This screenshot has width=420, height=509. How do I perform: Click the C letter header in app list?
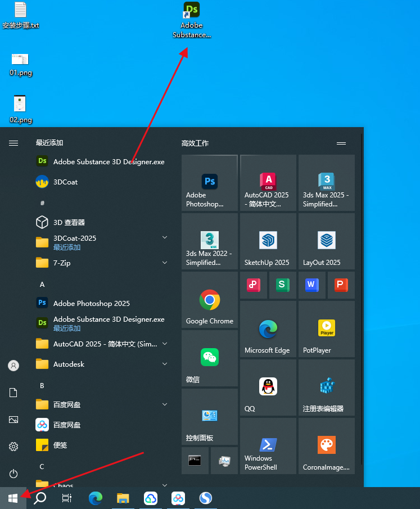[42, 466]
